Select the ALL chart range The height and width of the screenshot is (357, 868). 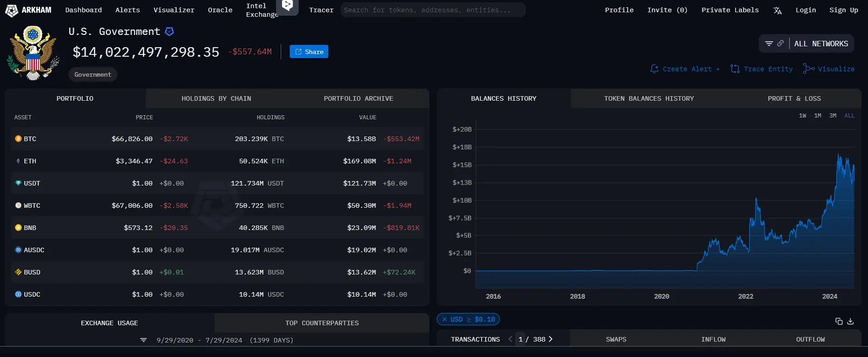pos(849,116)
